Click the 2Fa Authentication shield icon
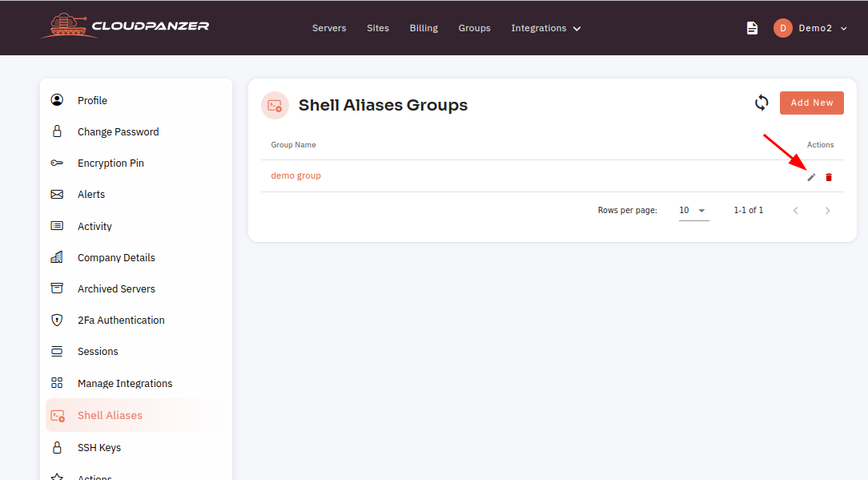 [x=57, y=321]
